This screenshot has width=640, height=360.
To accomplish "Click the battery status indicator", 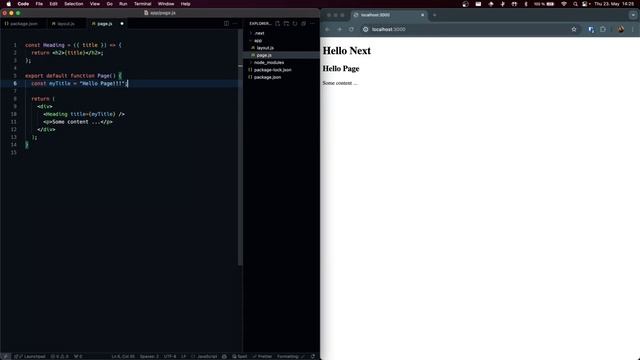I will (544, 4).
